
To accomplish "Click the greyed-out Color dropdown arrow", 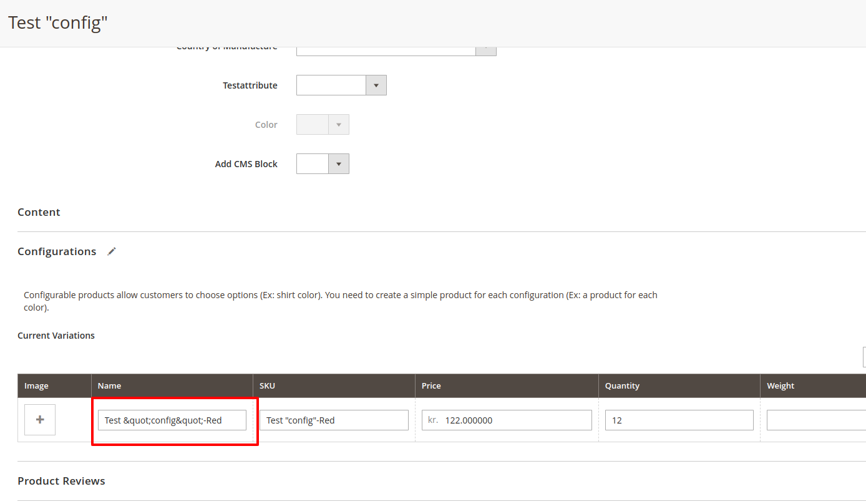I will click(x=338, y=124).
